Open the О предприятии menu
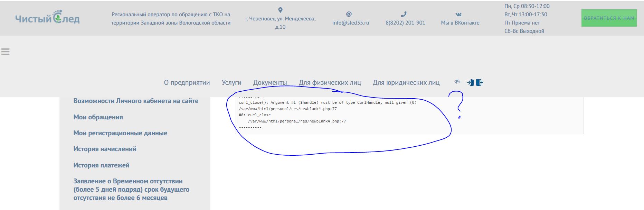Viewport: 644px width, 210px height. [x=187, y=83]
